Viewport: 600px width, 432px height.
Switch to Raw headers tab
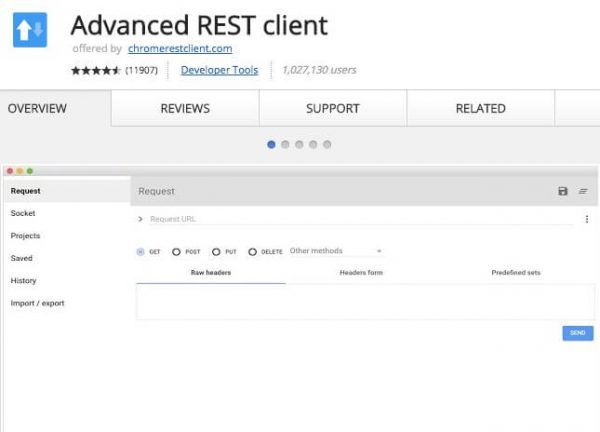(x=211, y=272)
